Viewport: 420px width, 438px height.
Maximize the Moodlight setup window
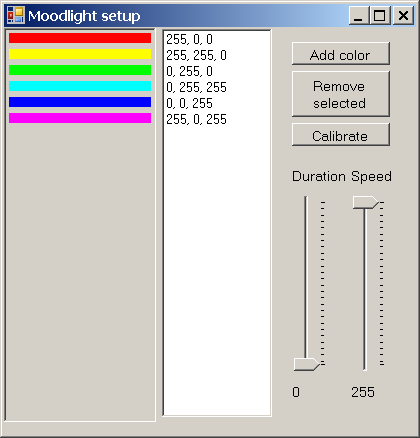380,15
